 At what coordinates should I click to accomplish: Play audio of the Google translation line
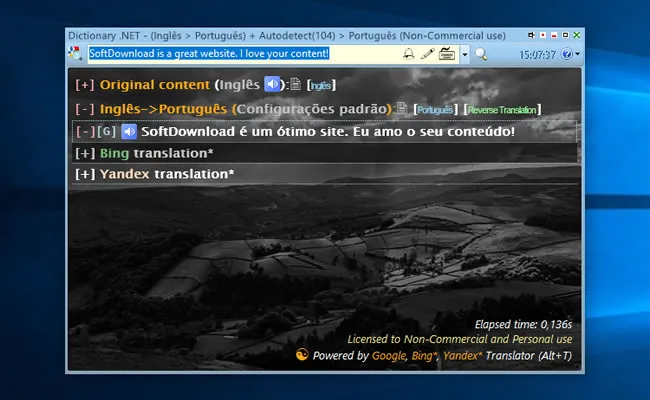coord(129,132)
